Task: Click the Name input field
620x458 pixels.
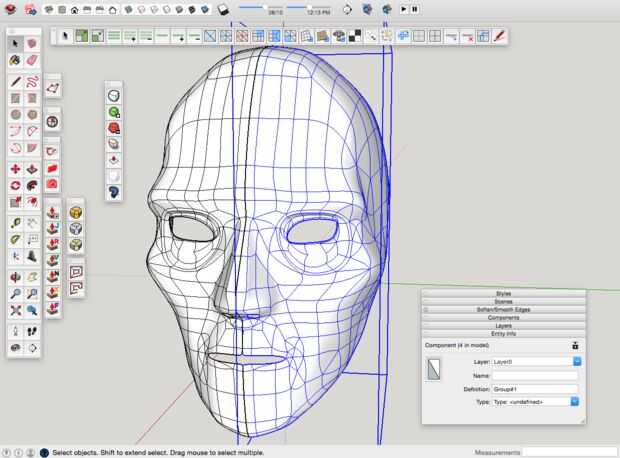Action: (534, 374)
